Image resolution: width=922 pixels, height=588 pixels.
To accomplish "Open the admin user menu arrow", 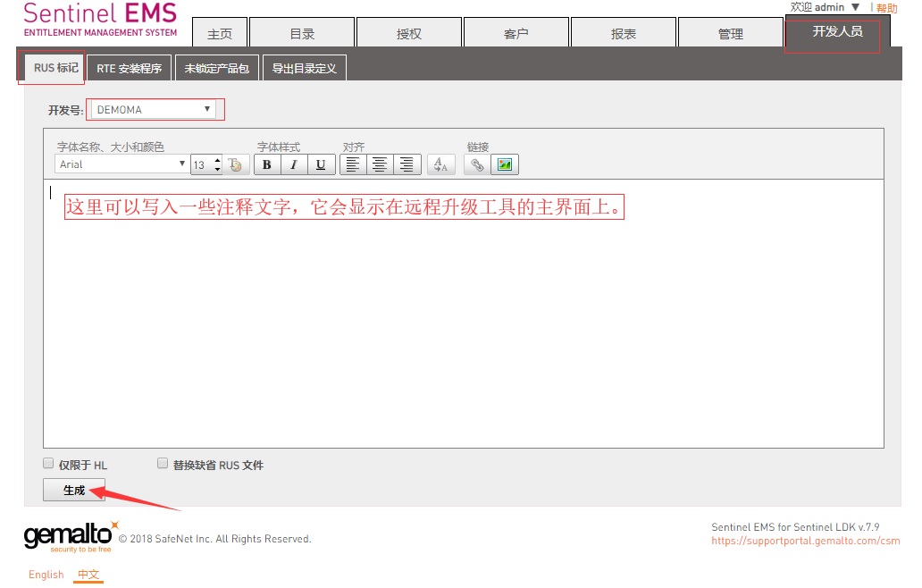I will pyautogui.click(x=856, y=7).
